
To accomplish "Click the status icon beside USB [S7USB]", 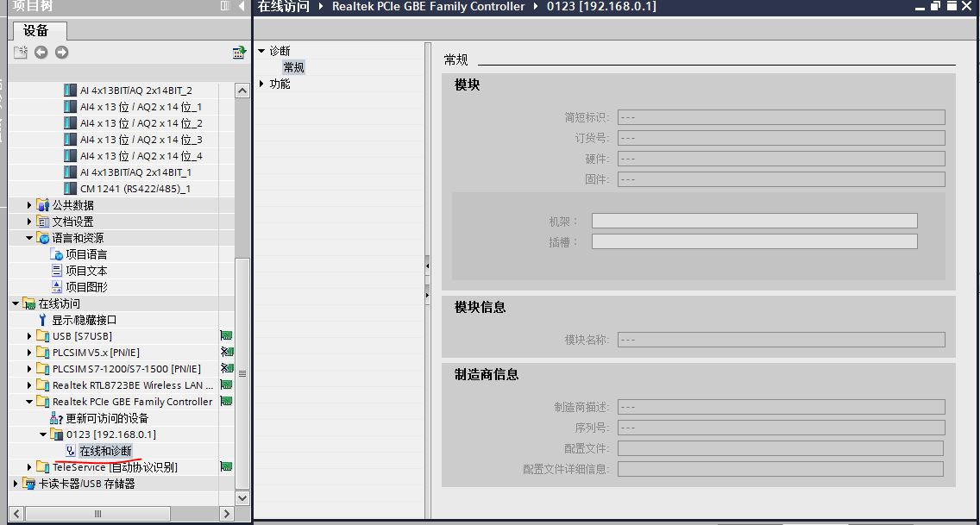I will 226,336.
